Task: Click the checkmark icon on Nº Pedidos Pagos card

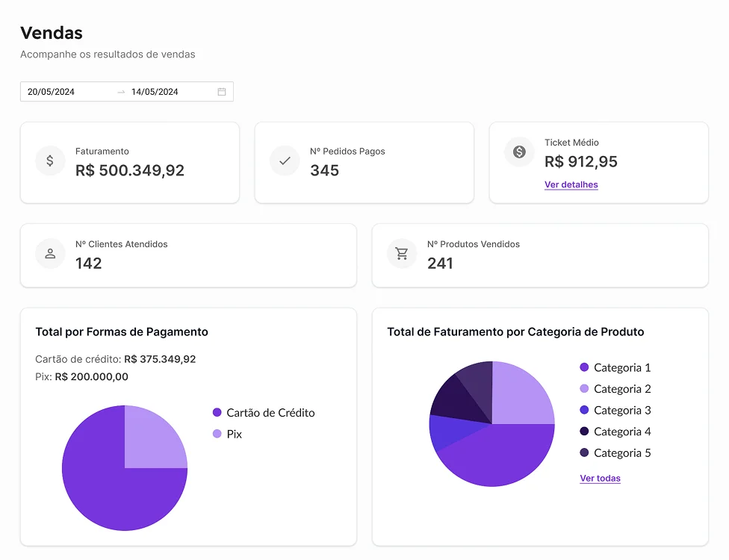Action: point(284,161)
